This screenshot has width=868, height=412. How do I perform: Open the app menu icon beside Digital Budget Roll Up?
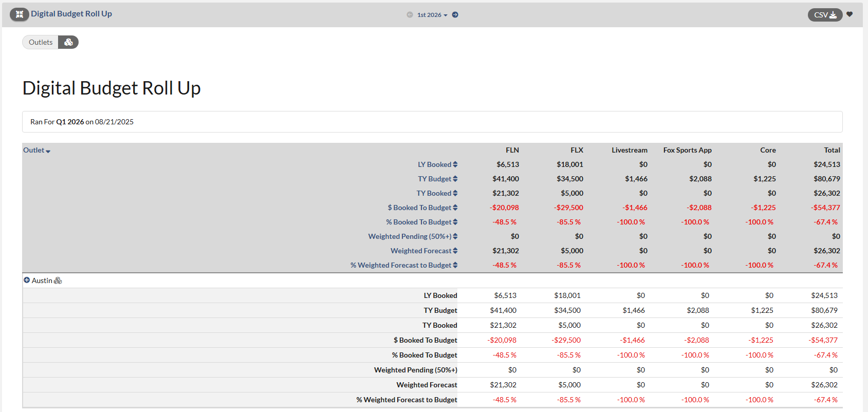pyautogui.click(x=20, y=14)
